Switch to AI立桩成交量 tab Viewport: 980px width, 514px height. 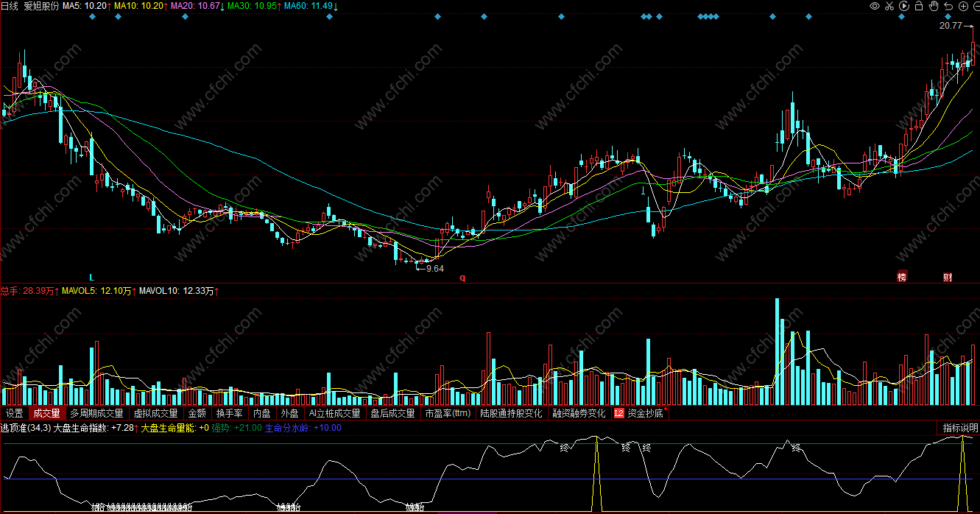point(335,413)
